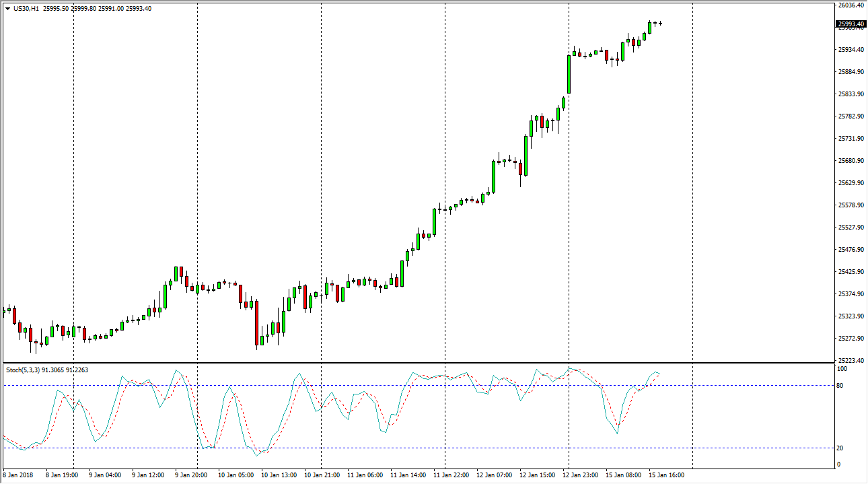Click the stochastic 80 level value
This screenshot has width=868, height=484.
pos(841,386)
